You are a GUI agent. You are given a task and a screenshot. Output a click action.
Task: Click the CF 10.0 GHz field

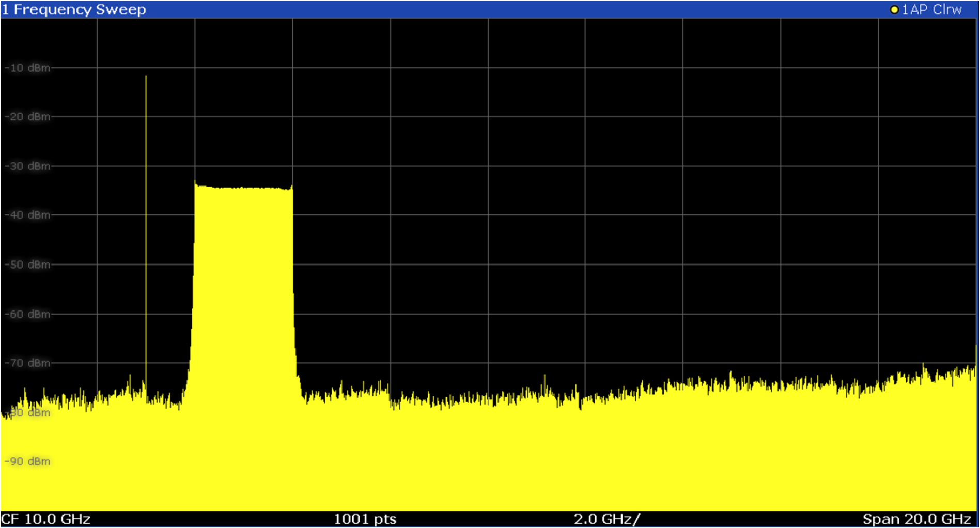[x=46, y=519]
